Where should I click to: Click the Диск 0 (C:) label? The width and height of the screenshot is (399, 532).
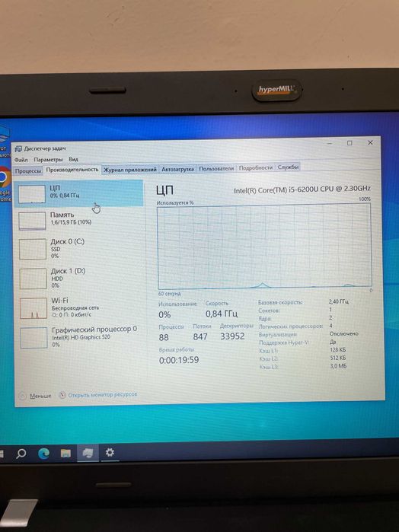click(68, 241)
